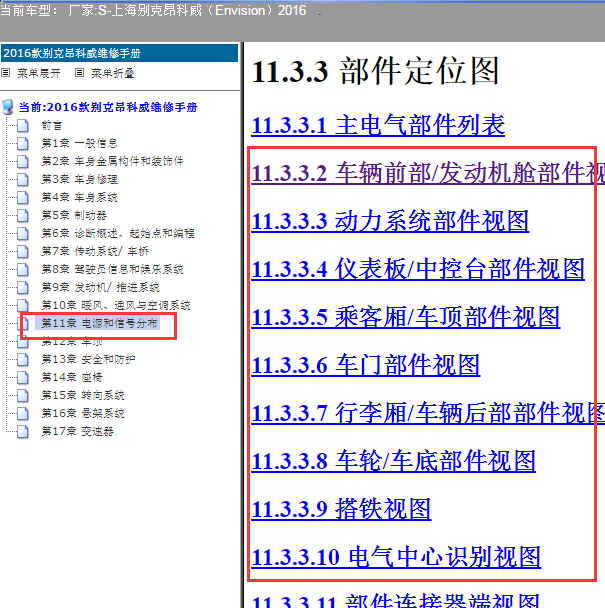Click the page icon next to 前言

(22, 126)
